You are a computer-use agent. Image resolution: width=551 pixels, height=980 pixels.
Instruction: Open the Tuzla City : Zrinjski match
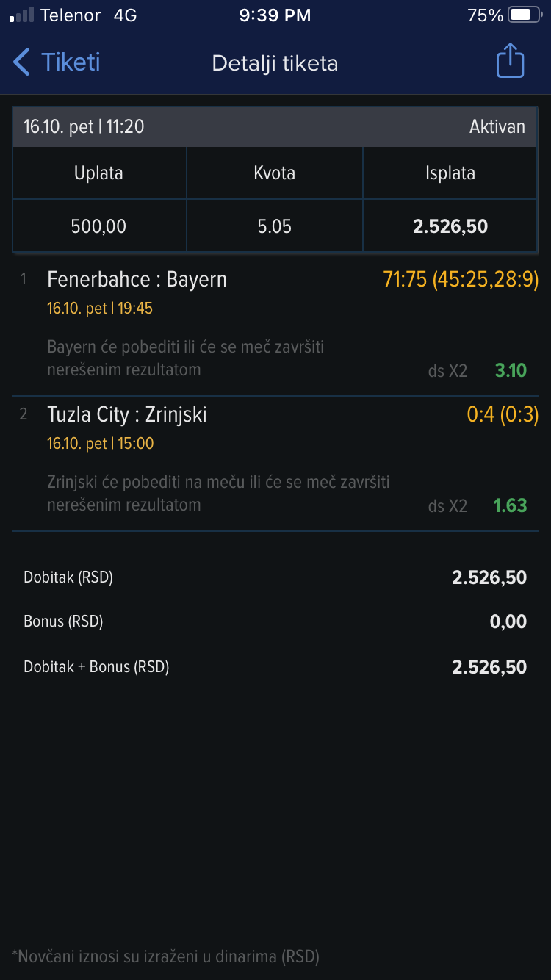pos(127,415)
